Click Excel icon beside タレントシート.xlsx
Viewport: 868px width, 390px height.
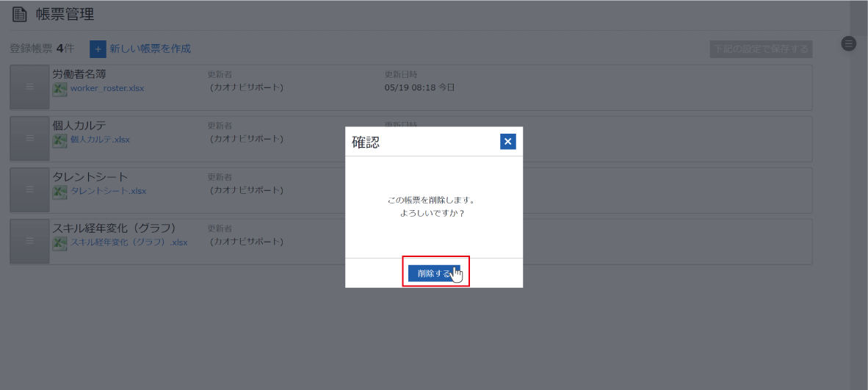pyautogui.click(x=59, y=192)
